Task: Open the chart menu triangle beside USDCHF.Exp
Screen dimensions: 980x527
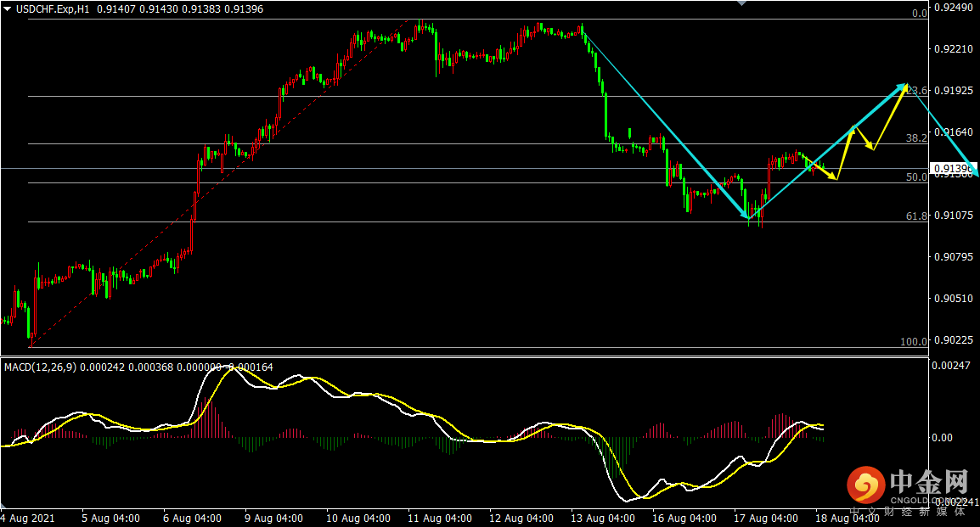Action: click(x=8, y=8)
